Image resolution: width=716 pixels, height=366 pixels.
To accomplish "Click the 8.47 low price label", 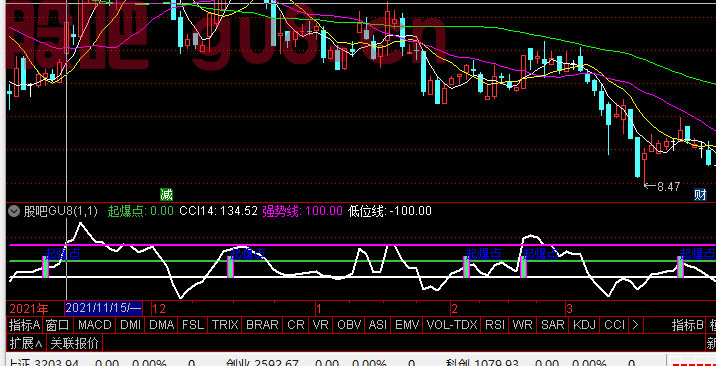I will coord(662,186).
